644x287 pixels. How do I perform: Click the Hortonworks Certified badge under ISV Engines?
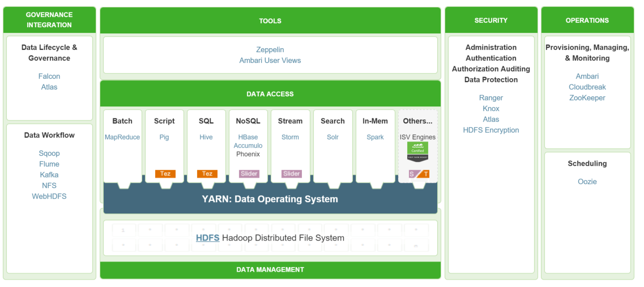tap(417, 152)
